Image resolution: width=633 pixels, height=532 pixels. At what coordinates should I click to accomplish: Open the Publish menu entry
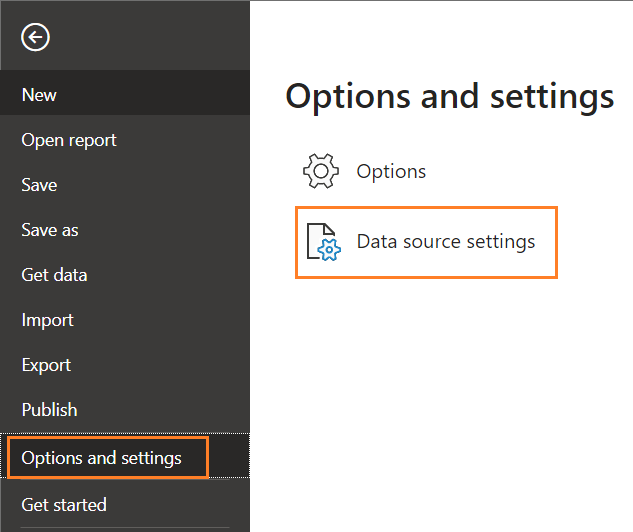[x=49, y=410]
